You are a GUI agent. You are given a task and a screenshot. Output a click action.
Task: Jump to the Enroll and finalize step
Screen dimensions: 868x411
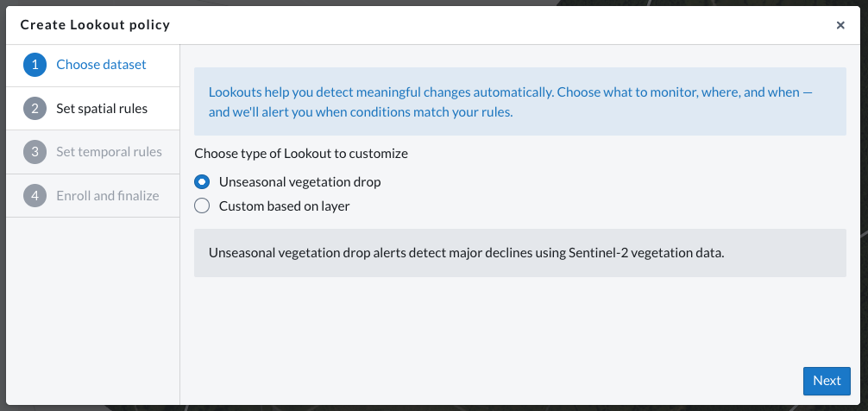coord(108,196)
